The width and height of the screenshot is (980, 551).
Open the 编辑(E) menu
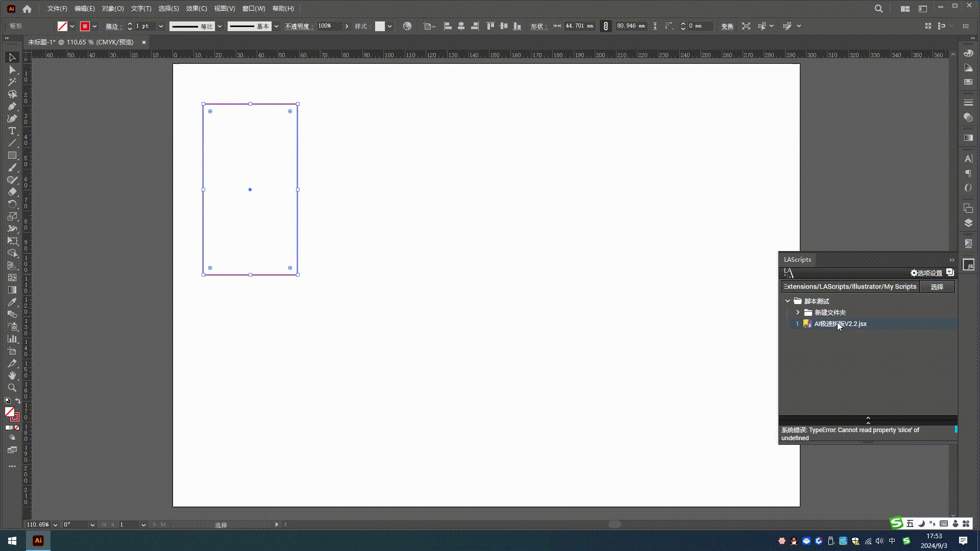84,9
